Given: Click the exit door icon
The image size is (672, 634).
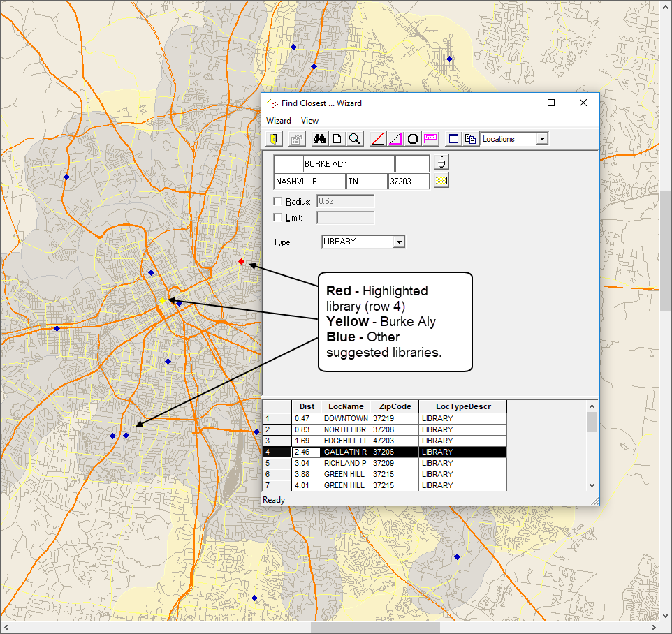Looking at the screenshot, I should (273, 138).
